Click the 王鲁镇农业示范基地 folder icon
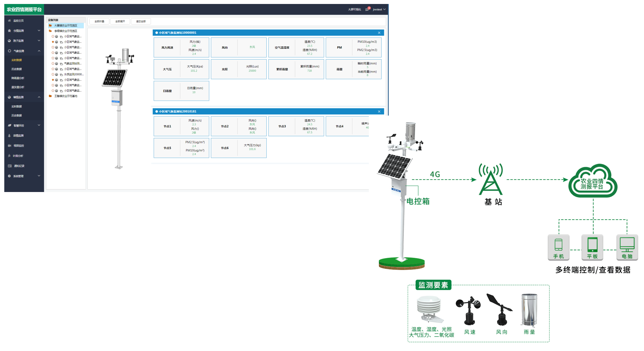The height and width of the screenshot is (351, 644). tap(51, 96)
